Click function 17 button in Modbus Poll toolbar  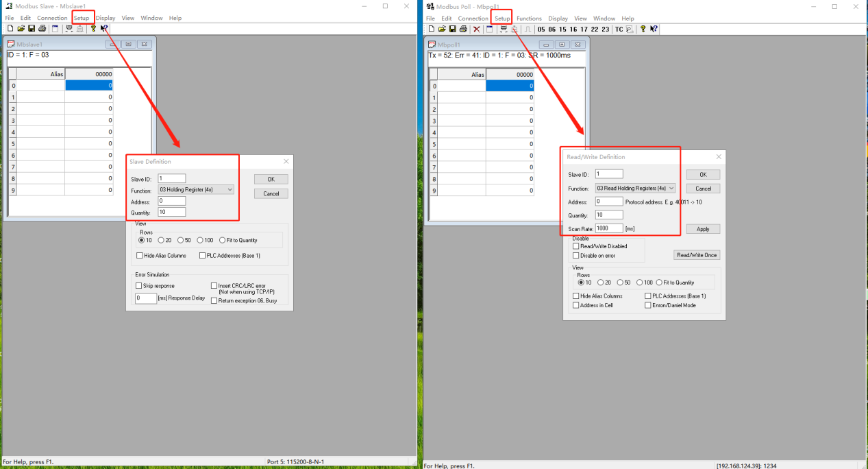click(584, 29)
